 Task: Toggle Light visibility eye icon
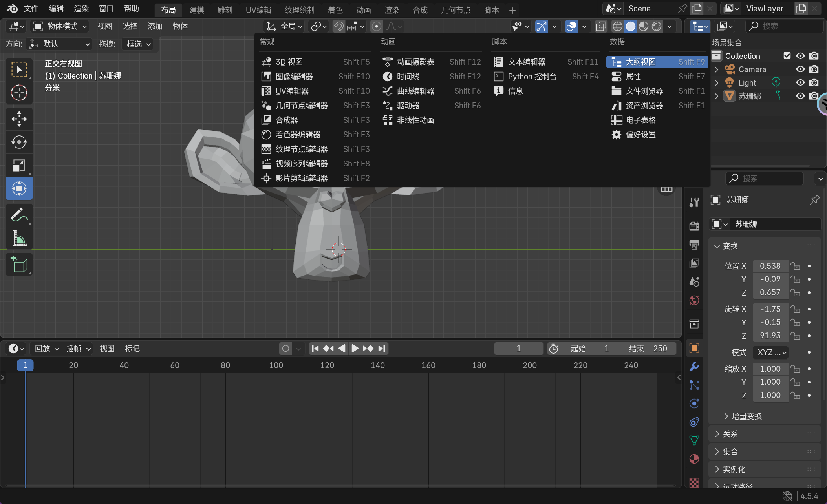click(800, 83)
